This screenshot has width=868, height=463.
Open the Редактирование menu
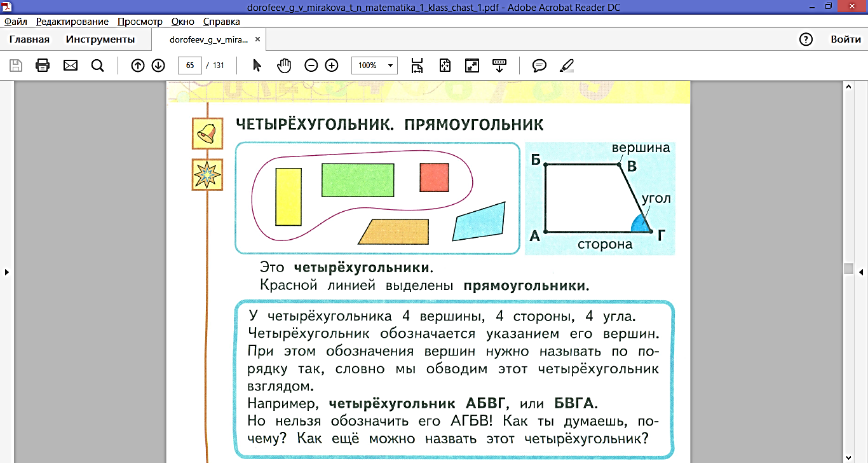[x=73, y=22]
